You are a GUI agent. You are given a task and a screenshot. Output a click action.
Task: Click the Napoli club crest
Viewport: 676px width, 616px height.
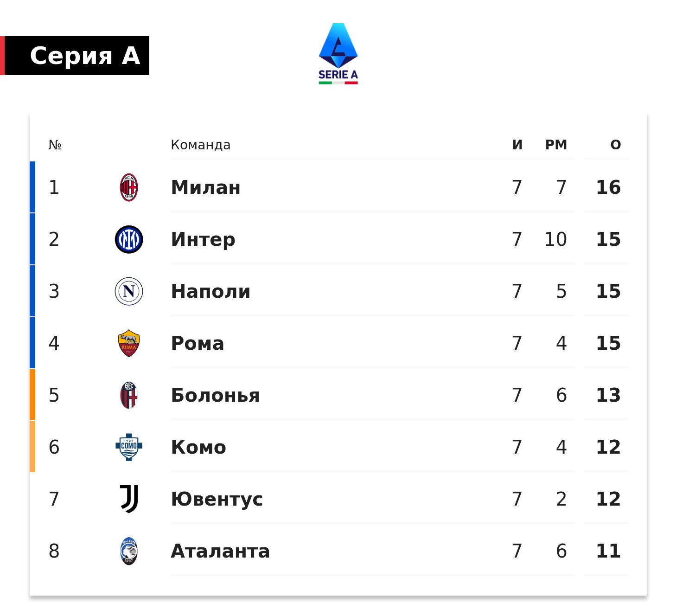point(129,291)
